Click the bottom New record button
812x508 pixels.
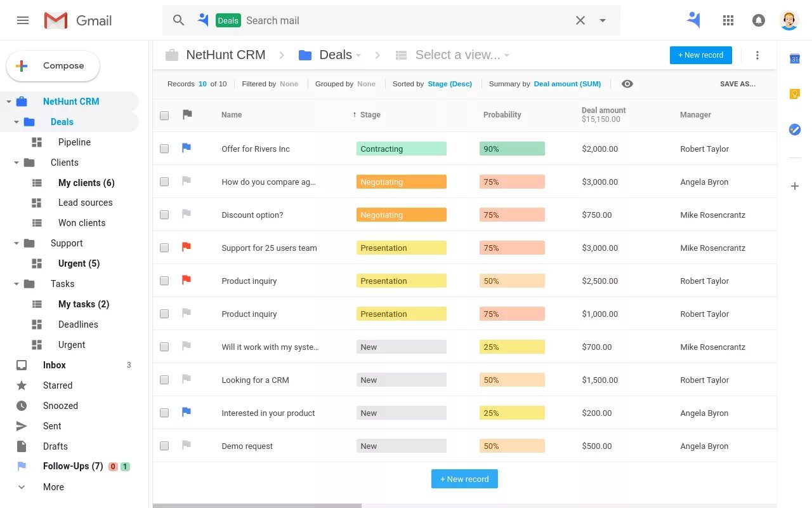point(464,479)
